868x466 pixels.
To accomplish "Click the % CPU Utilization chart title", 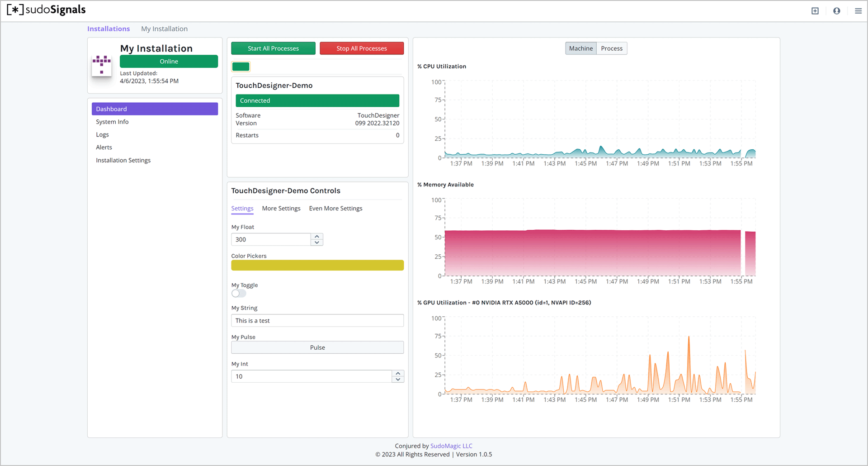I will [x=442, y=67].
